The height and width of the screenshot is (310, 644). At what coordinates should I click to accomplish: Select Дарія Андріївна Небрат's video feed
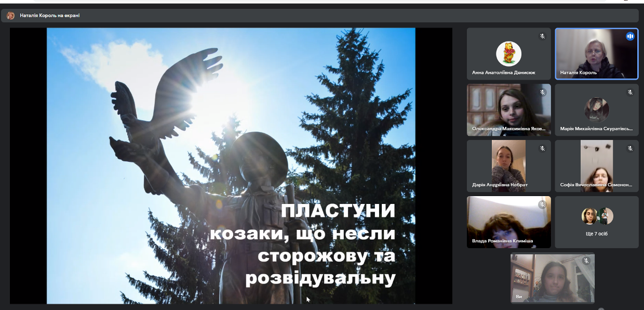(x=509, y=166)
